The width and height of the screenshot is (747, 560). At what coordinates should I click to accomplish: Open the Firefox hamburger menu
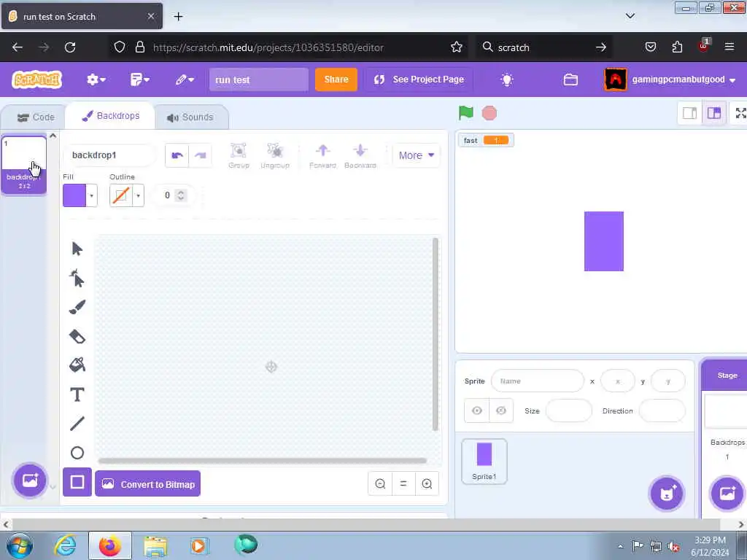[729, 47]
